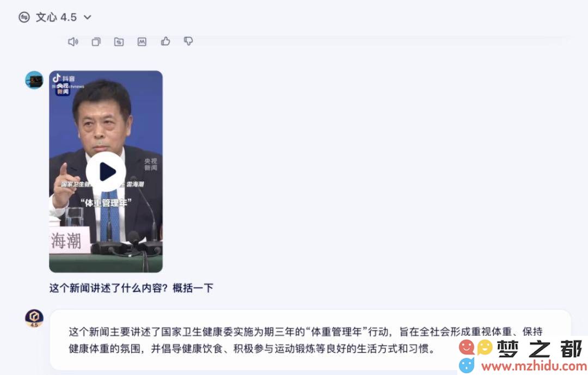Click the “体重管理年” caption in video
This screenshot has width=588, height=375.
click(106, 203)
